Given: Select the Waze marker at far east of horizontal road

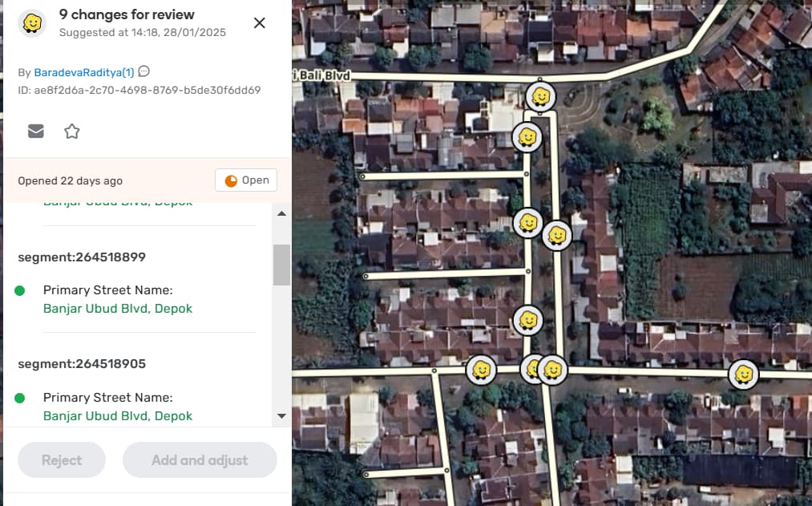Looking at the screenshot, I should (x=743, y=374).
